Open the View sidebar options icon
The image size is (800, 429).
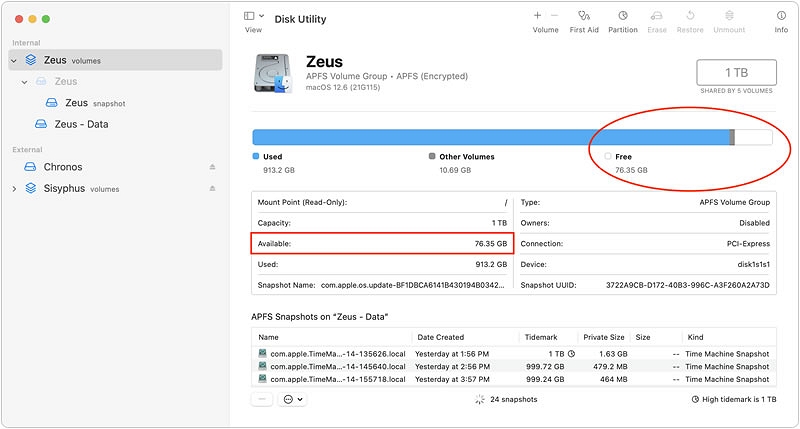(249, 16)
